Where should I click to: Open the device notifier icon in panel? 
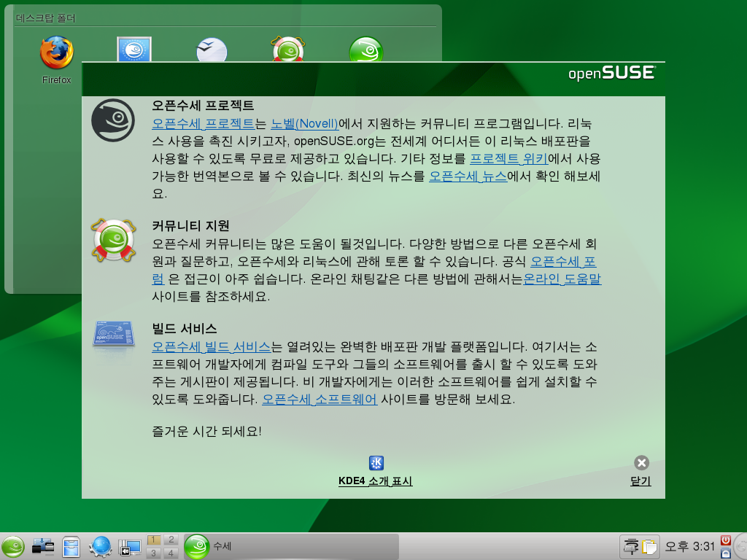pos(43,547)
